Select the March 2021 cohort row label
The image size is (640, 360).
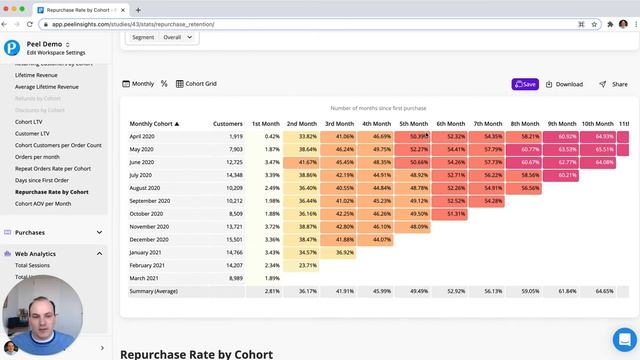tap(144, 278)
